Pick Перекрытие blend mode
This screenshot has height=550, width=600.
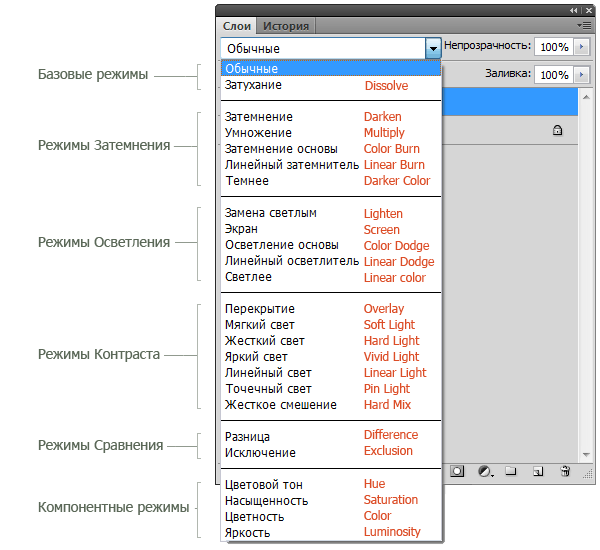click(x=331, y=309)
